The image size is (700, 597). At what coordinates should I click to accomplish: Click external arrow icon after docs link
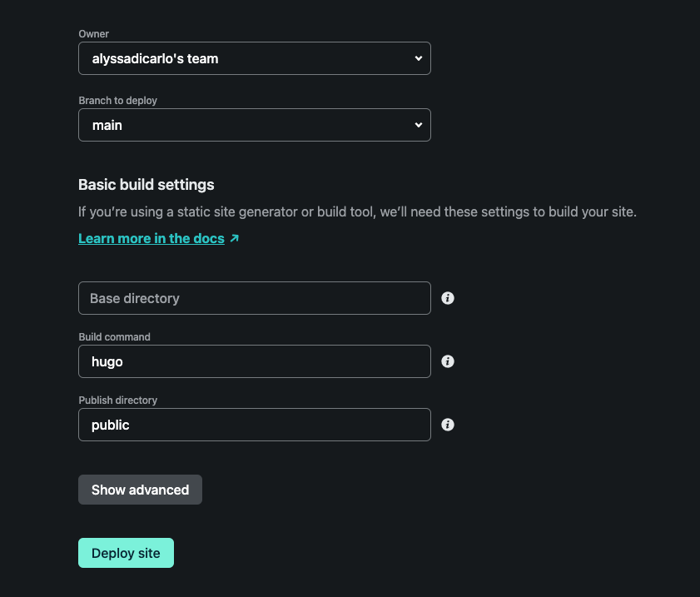point(235,238)
